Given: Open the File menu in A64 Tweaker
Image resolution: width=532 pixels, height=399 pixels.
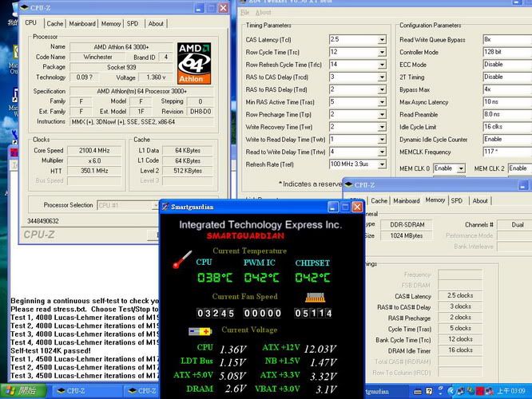Looking at the screenshot, I should coord(244,13).
